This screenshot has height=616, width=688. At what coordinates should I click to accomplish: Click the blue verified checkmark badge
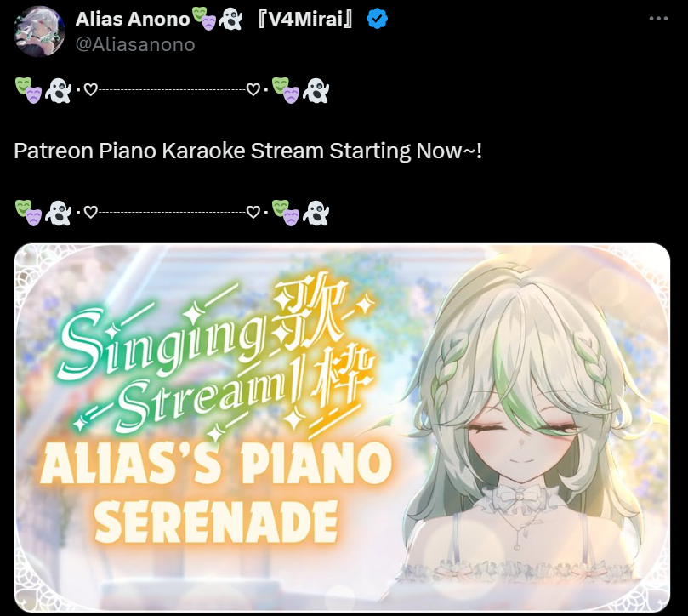click(377, 19)
